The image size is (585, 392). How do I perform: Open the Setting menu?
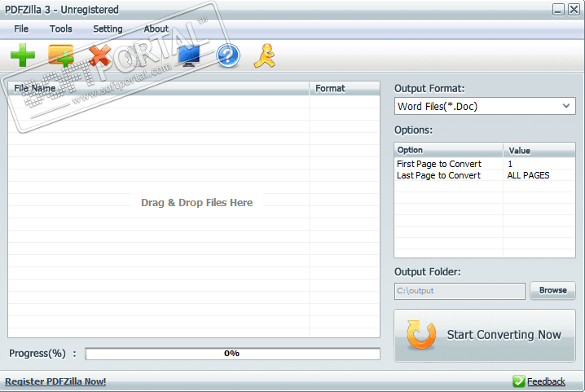click(108, 29)
